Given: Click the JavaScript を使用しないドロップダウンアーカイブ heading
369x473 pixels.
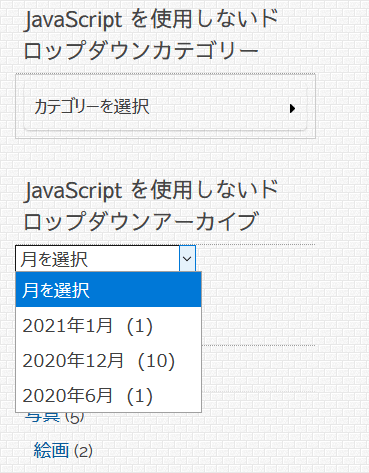Looking at the screenshot, I should coord(151,206).
